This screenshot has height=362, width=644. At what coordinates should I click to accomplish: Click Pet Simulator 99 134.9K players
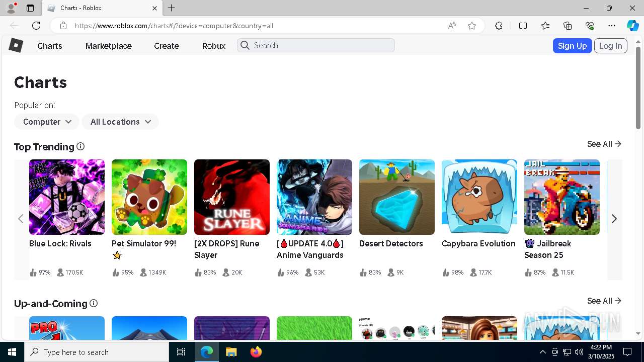153,272
